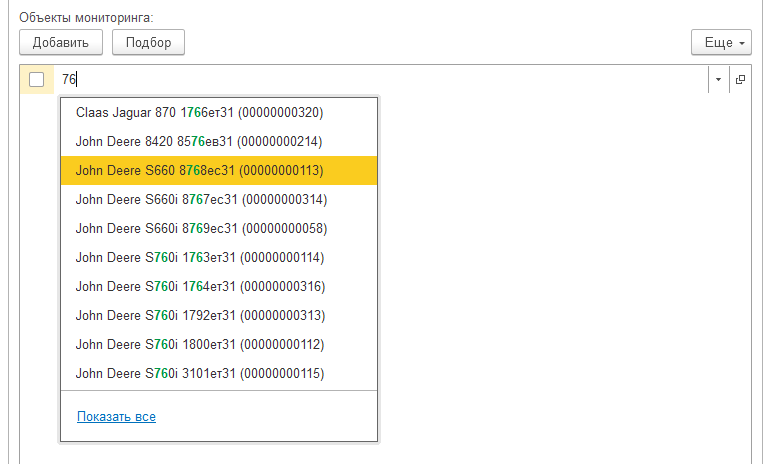Select John Deere S760i 1763ет31 item
Viewport: 773px width, 464px height.
[200, 258]
